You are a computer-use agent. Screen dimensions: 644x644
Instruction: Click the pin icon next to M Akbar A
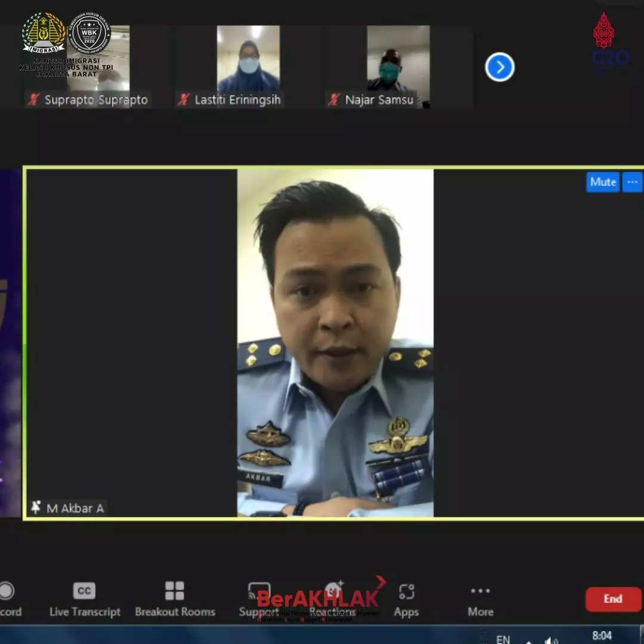point(36,507)
